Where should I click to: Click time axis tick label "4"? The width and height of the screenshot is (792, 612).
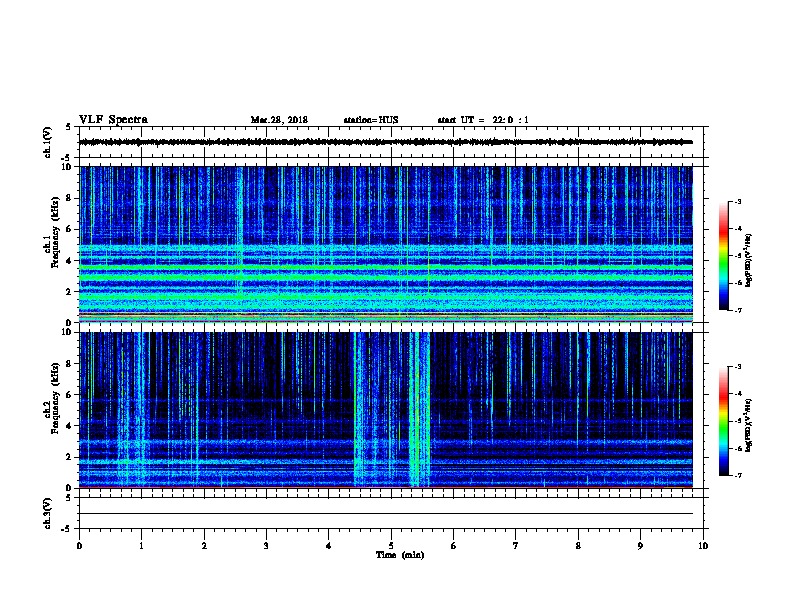point(329,546)
